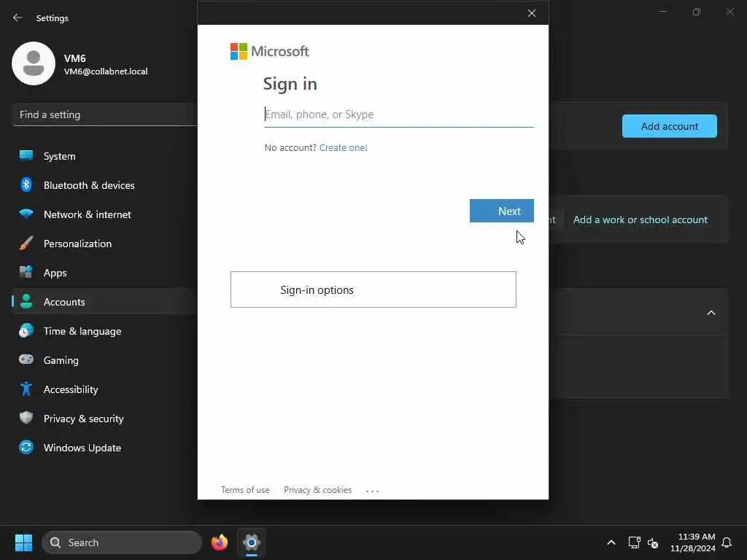Viewport: 747px width, 560px height.
Task: Open Time & language page
Action: click(105, 330)
